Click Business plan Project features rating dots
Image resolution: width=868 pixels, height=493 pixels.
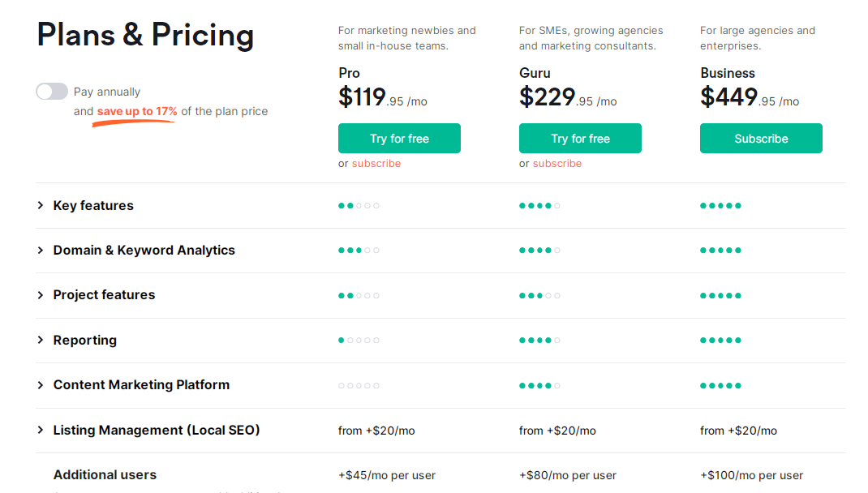coord(720,296)
